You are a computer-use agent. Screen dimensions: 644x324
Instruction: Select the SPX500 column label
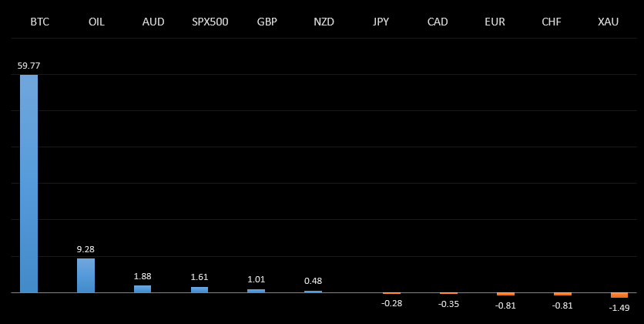click(x=210, y=22)
